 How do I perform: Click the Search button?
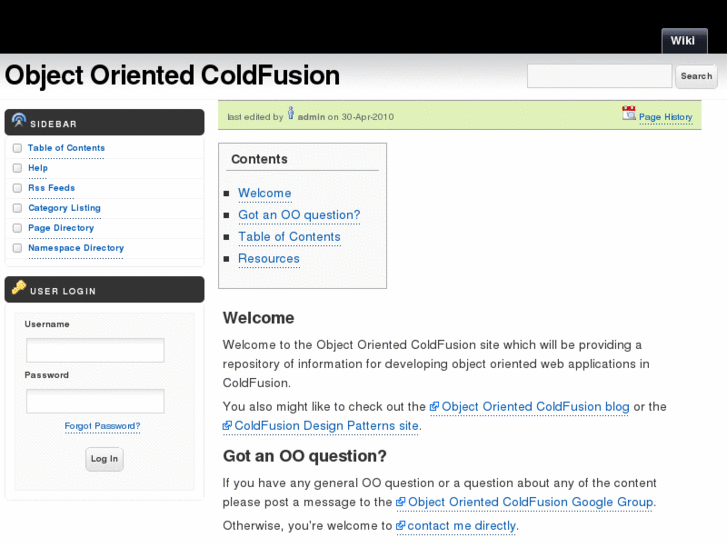coord(696,76)
